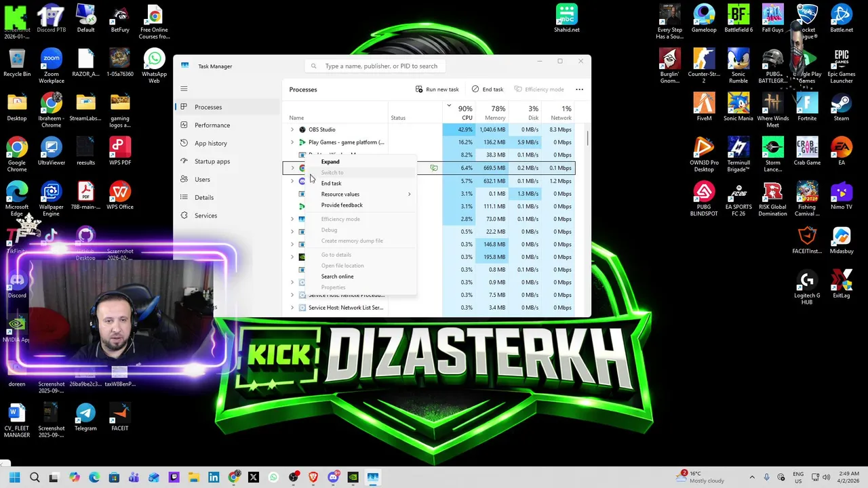This screenshot has width=868, height=488.
Task: Open the Sonic Mania desktop icon
Action: (738, 108)
